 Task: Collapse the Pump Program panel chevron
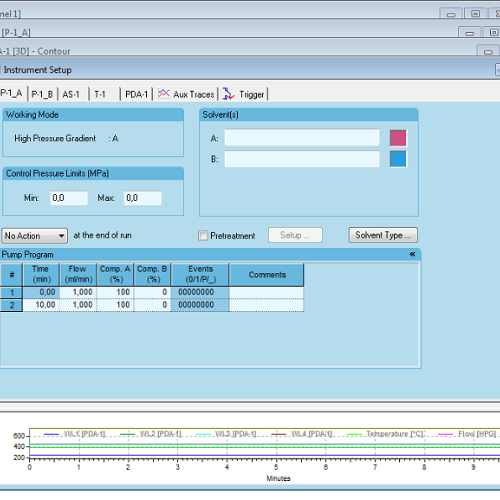click(412, 254)
